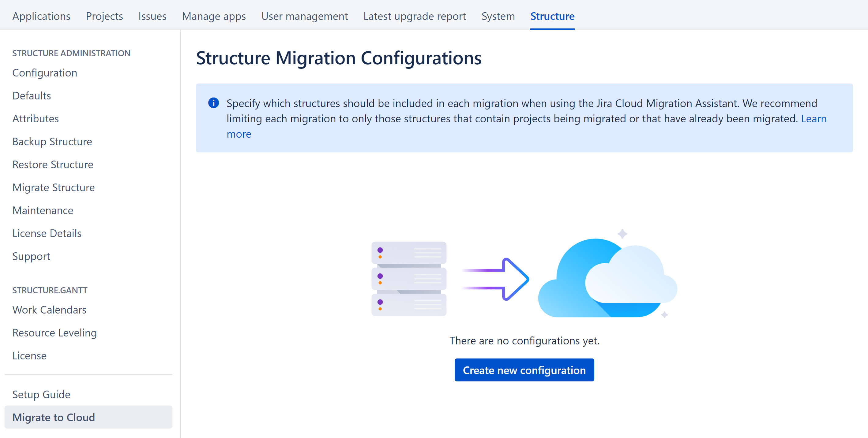
Task: Click the Structure Migration Configurations heading
Action: (x=339, y=58)
